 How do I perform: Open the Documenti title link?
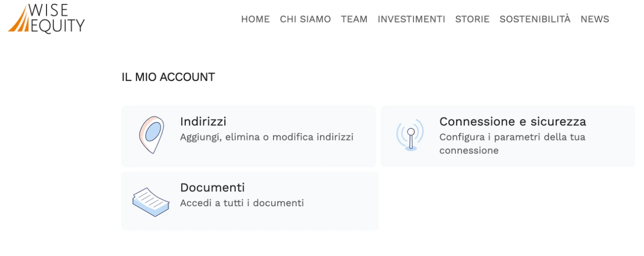coord(212,187)
